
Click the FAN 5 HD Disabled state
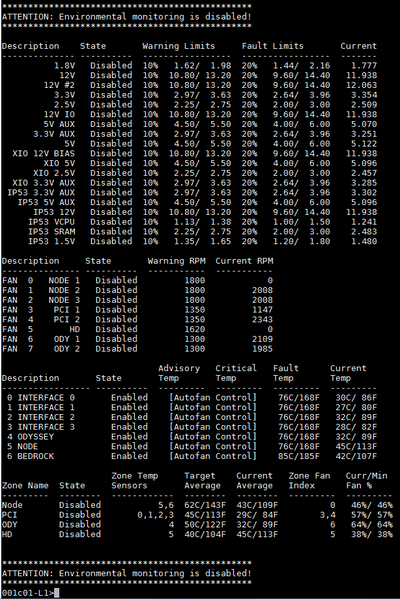pyautogui.click(x=116, y=329)
